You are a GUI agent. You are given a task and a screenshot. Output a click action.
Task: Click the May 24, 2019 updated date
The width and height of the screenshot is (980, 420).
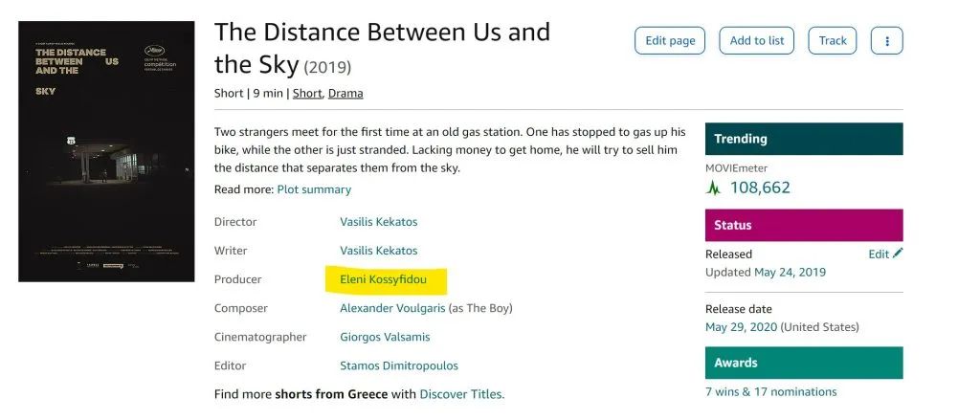pyautogui.click(x=790, y=272)
